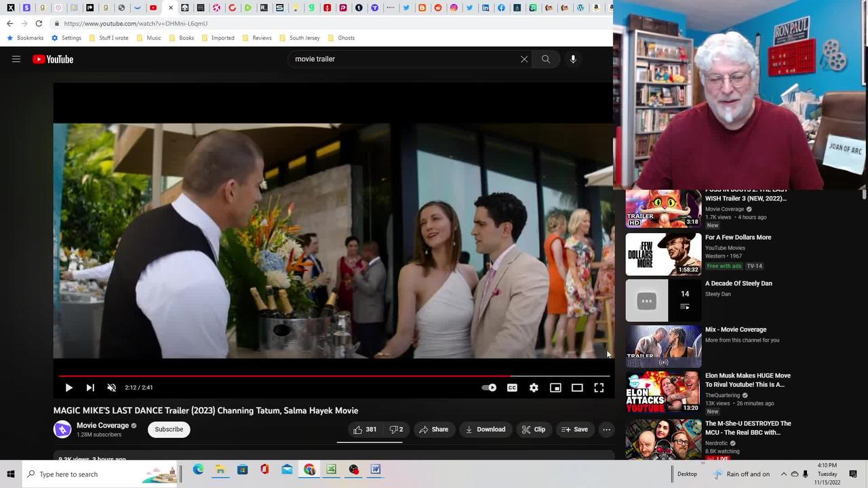Toggle closed captions CC button
The width and height of the screenshot is (868, 488).
(x=512, y=388)
